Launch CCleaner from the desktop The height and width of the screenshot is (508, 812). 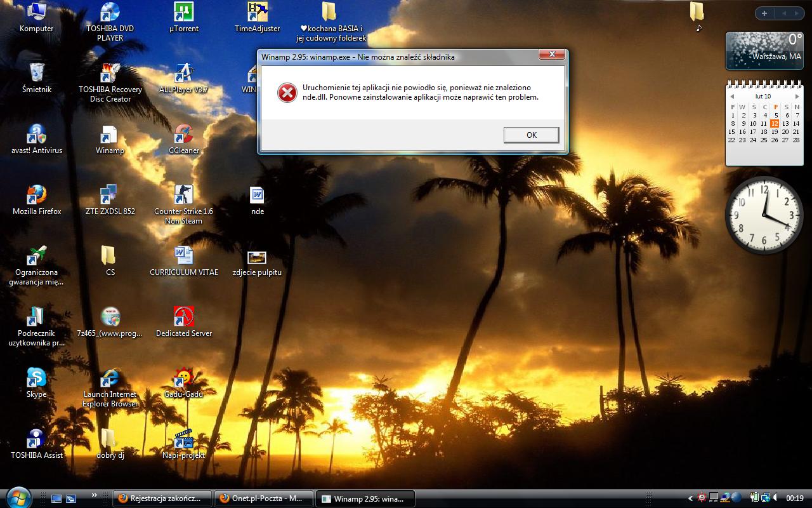(183, 135)
